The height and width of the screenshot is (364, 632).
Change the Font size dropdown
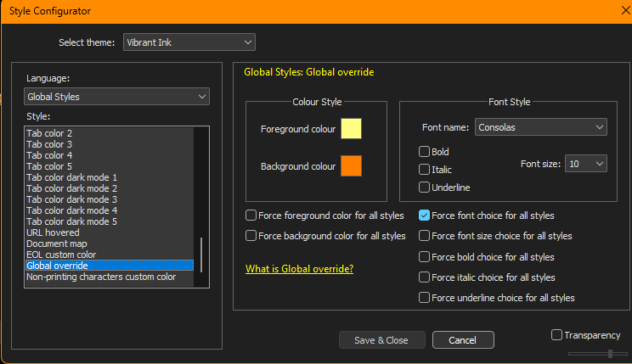[586, 163]
